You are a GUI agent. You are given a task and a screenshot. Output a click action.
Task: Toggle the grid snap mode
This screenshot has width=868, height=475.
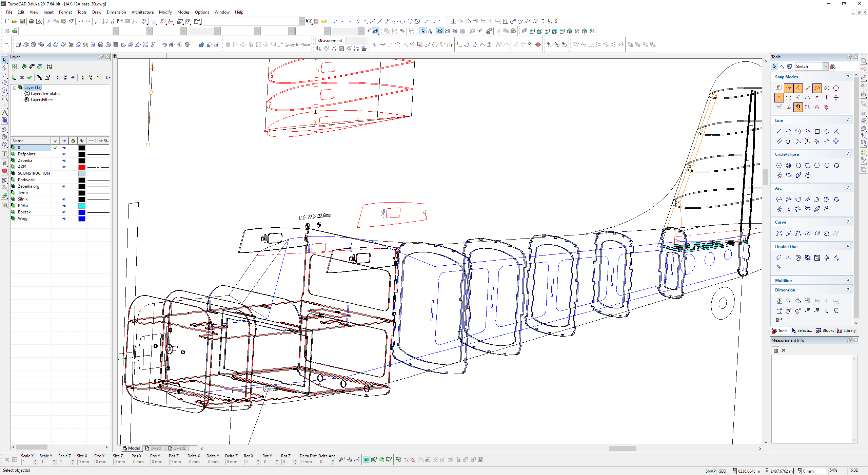(789, 98)
